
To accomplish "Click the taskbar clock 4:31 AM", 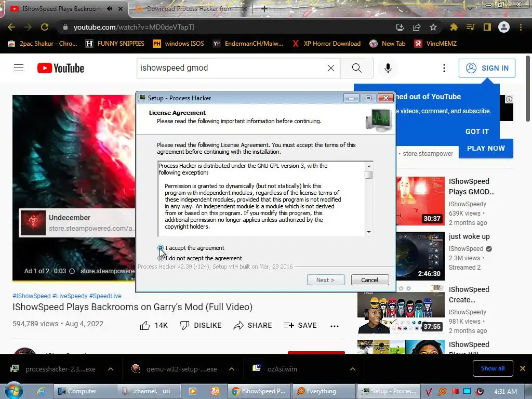I will pyautogui.click(x=506, y=391).
